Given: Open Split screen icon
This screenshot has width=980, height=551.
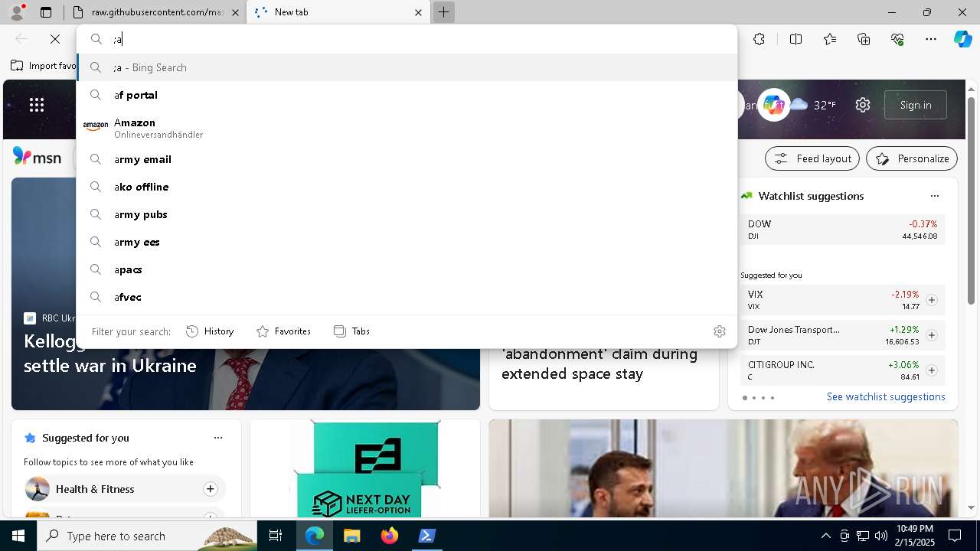Looking at the screenshot, I should point(795,39).
